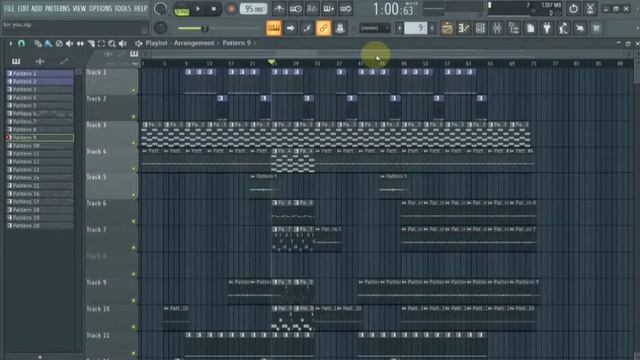Image resolution: width=640 pixels, height=360 pixels.
Task: Toggle wait for input before recording
Action: (x=296, y=9)
